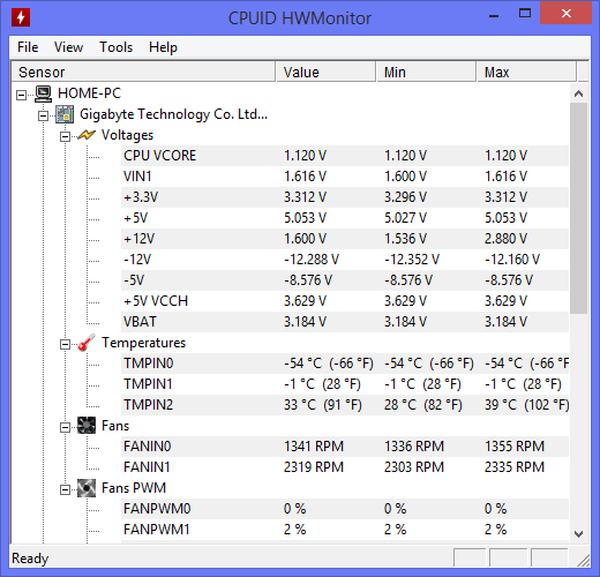This screenshot has height=577, width=600.
Task: Select the Gigabyte motherboard icon
Action: pos(65,114)
